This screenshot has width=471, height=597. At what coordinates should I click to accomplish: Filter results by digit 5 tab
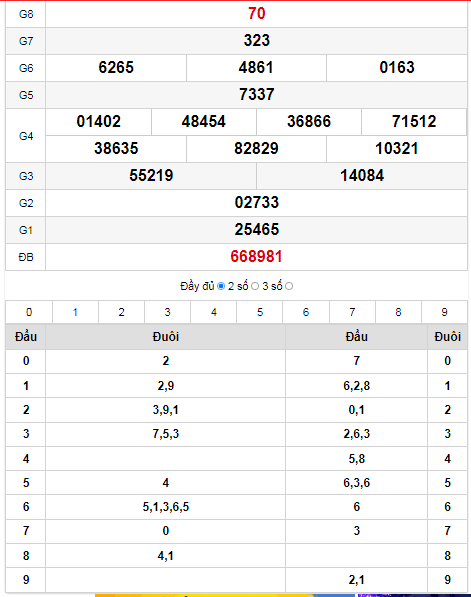[x=260, y=312]
